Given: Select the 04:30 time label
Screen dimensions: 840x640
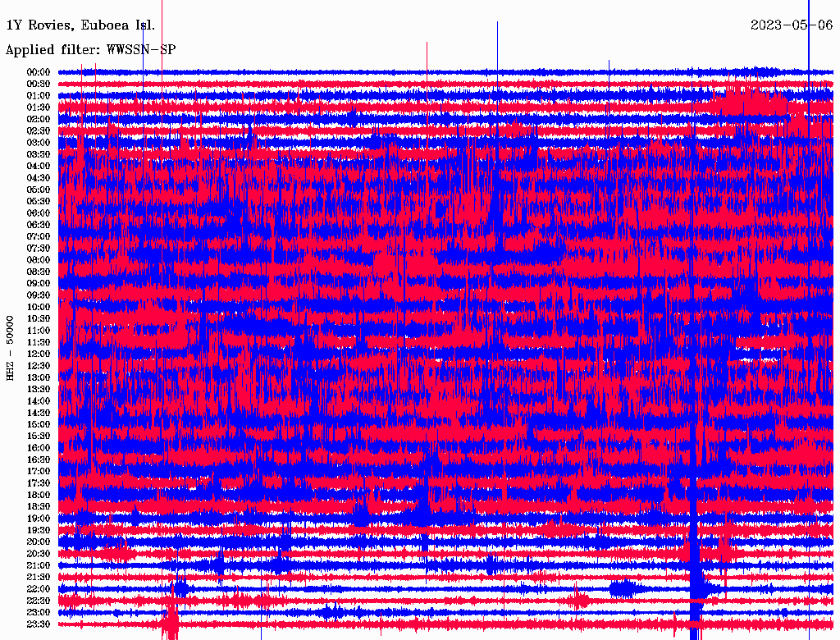Looking at the screenshot, I should point(39,178).
